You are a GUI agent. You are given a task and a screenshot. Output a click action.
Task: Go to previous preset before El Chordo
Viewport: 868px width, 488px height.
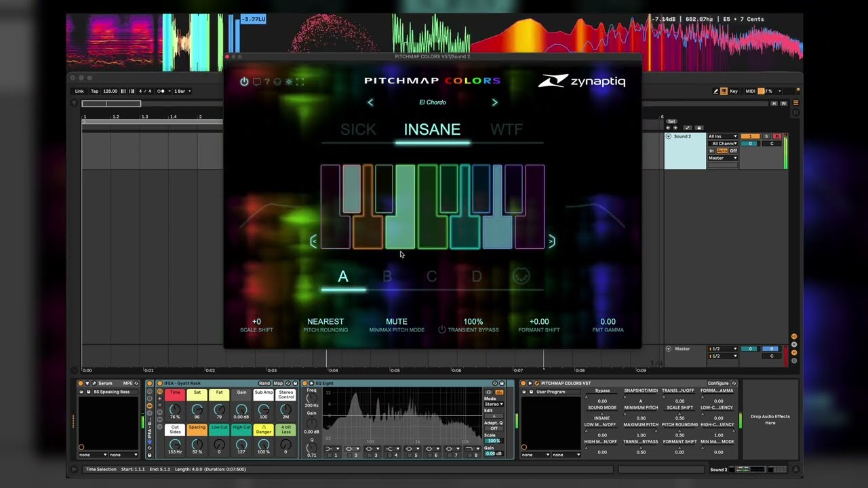pos(370,102)
